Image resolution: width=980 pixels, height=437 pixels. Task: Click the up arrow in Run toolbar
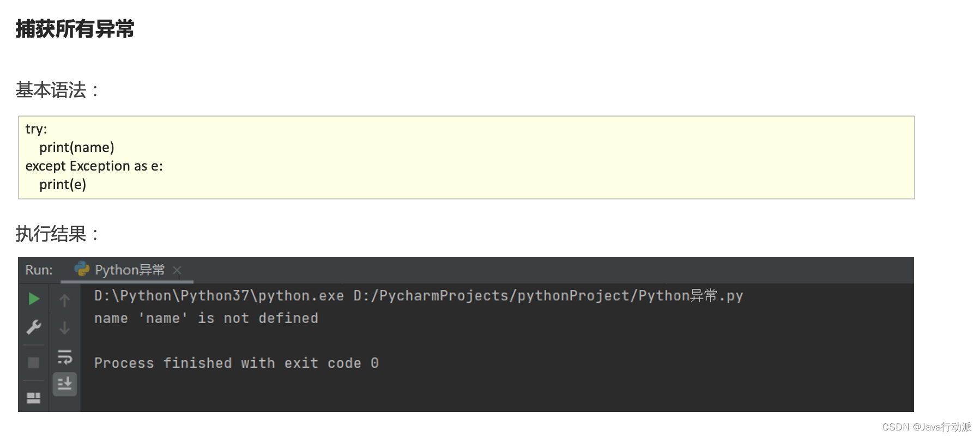tap(64, 300)
